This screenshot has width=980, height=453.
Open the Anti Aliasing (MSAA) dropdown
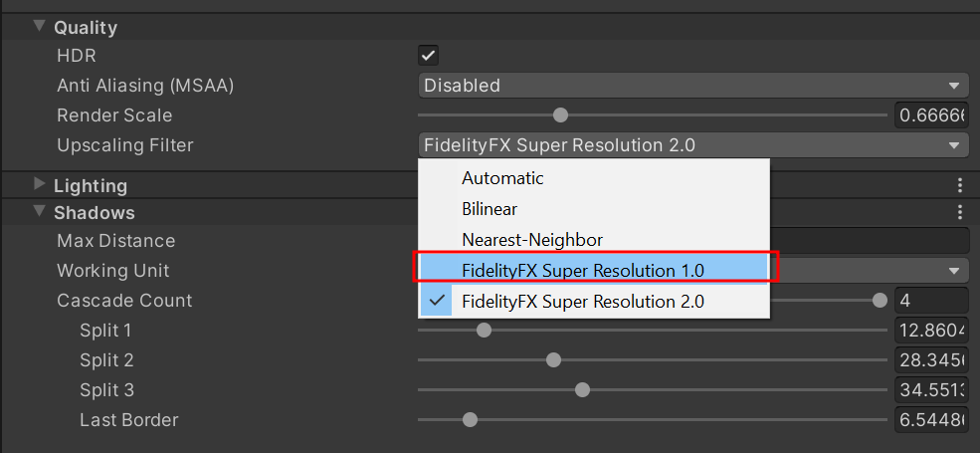(693, 86)
